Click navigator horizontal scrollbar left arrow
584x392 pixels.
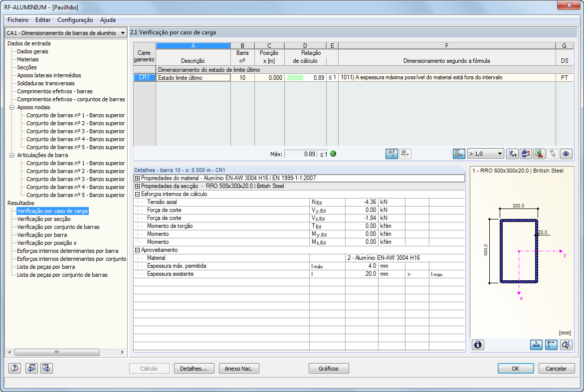point(9,352)
